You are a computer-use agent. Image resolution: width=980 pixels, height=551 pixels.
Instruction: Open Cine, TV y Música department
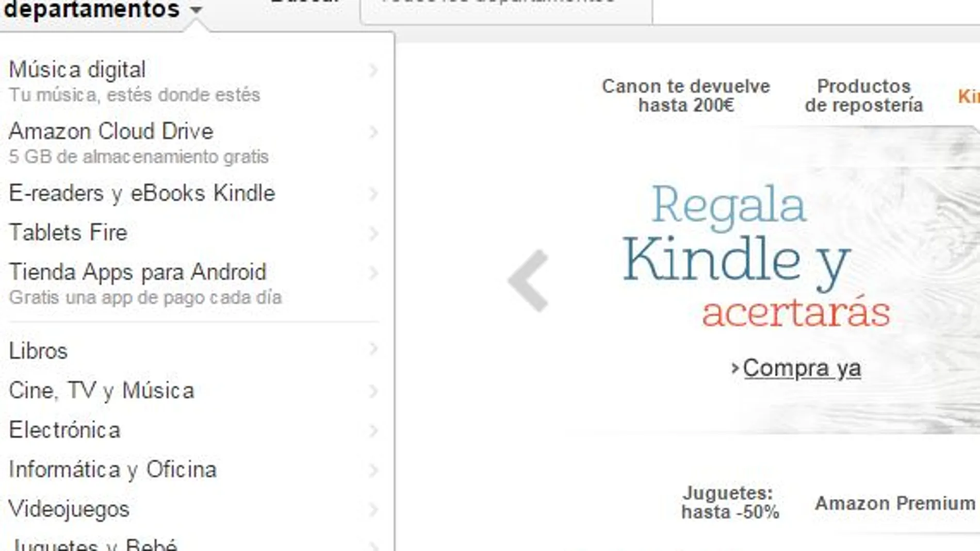tap(102, 391)
